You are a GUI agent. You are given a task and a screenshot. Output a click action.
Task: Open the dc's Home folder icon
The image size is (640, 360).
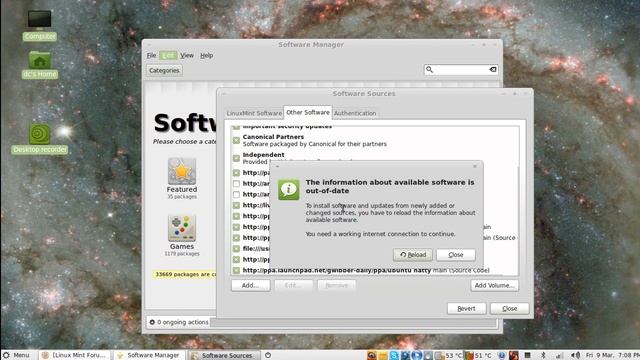point(40,60)
